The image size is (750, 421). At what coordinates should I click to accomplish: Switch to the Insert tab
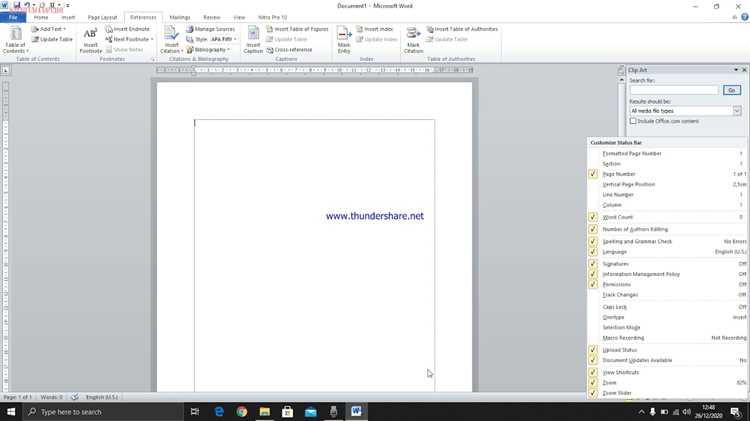tap(68, 17)
